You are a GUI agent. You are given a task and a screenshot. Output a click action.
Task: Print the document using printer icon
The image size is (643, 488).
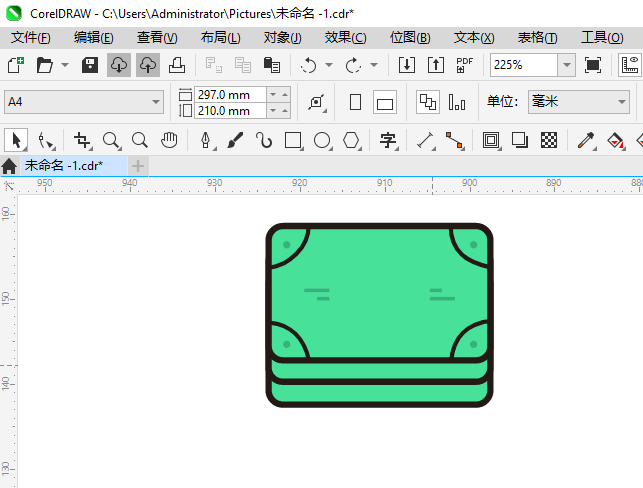177,65
